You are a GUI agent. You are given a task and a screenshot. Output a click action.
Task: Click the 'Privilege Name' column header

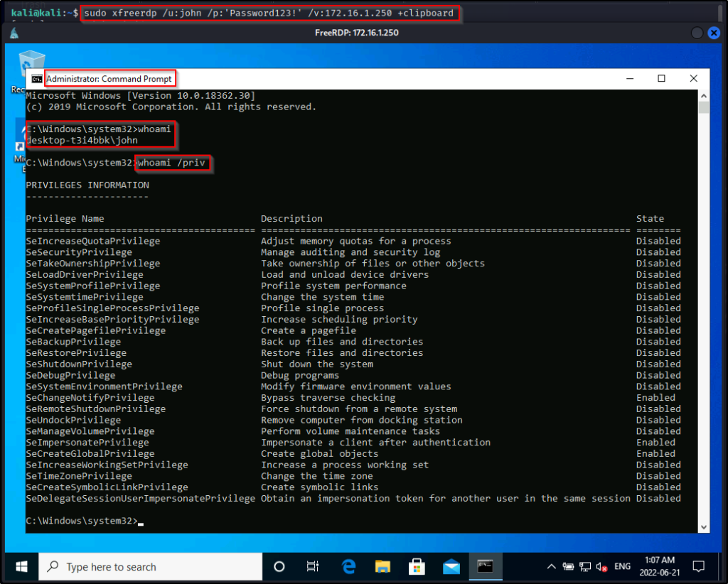pos(65,219)
